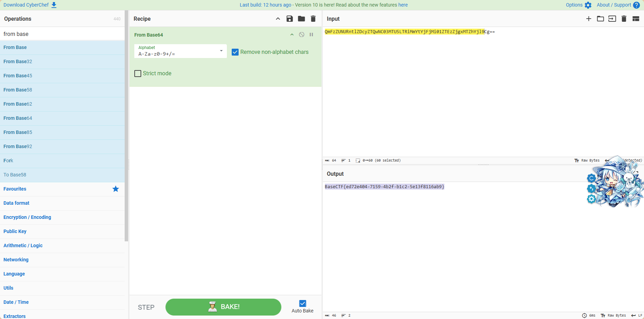Disable the From Base64 operation

(x=301, y=35)
